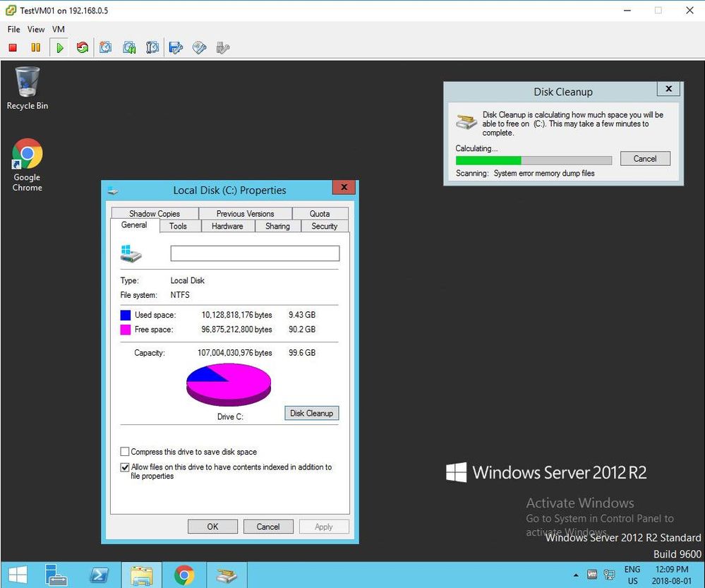Cancel the Disk Cleanup calculation
705x588 pixels.
[x=644, y=159]
